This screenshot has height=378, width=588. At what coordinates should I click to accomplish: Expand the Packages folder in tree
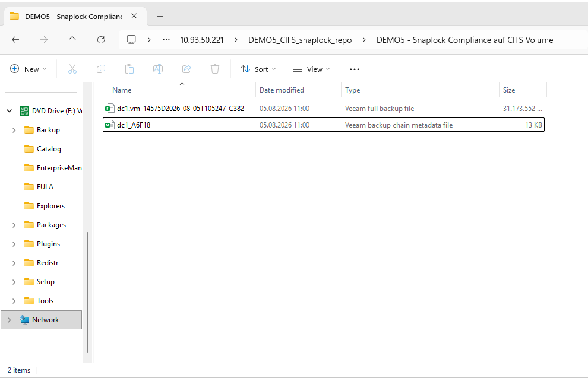click(14, 225)
